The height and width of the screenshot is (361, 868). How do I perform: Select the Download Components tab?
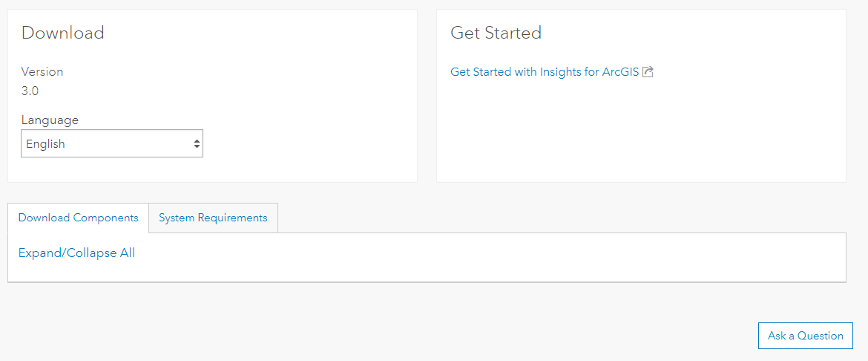point(78,218)
